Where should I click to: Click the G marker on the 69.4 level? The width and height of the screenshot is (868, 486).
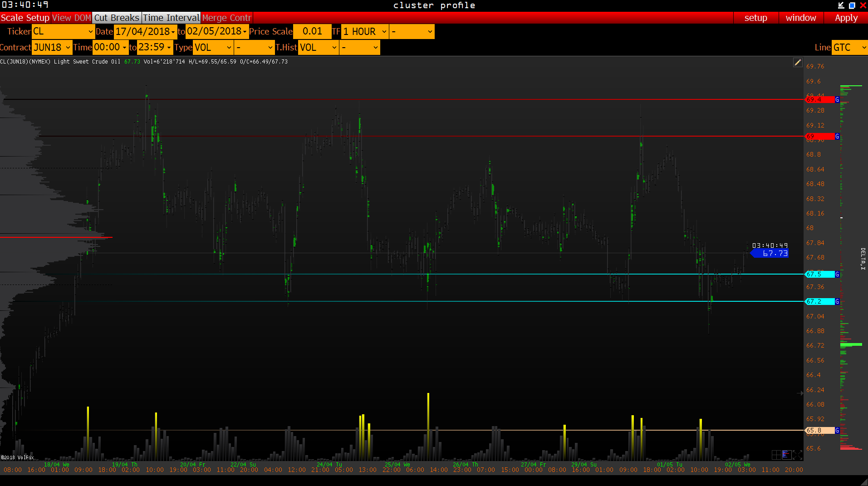tap(837, 100)
